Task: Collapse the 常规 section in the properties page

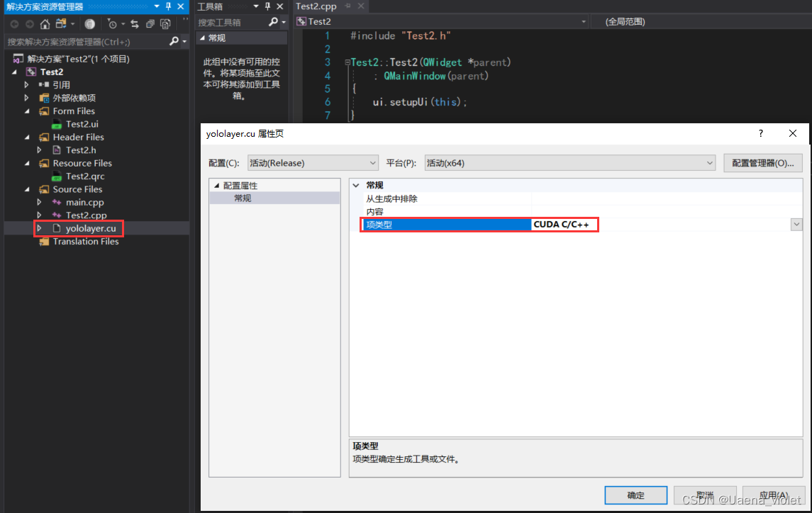Action: coord(356,184)
